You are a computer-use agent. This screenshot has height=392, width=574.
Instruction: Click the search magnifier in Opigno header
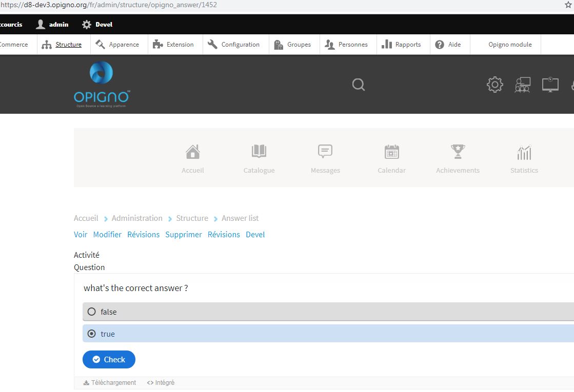[x=358, y=85]
